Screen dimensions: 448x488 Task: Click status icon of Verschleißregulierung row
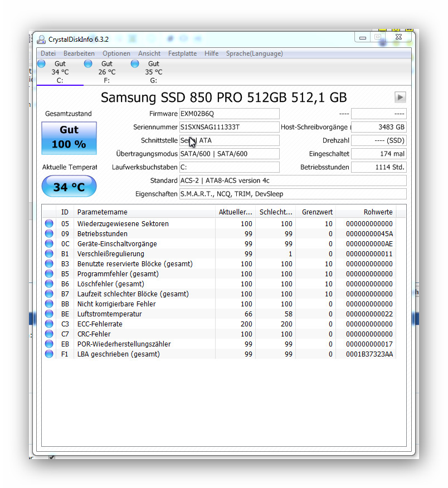[49, 253]
